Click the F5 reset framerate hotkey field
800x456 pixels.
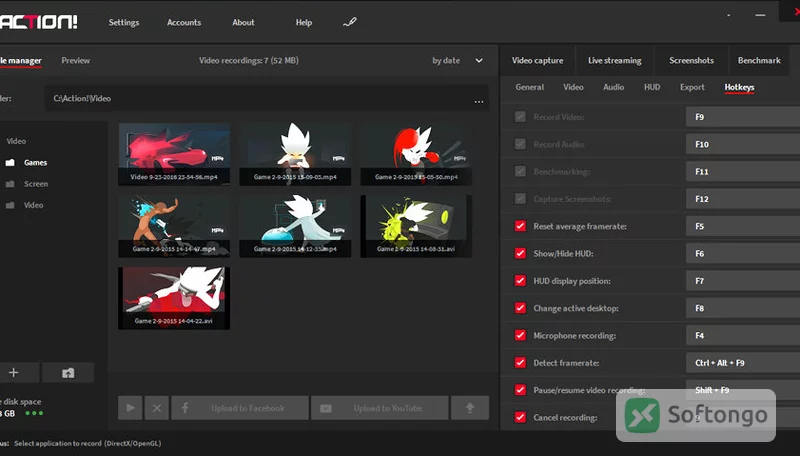pyautogui.click(x=743, y=226)
